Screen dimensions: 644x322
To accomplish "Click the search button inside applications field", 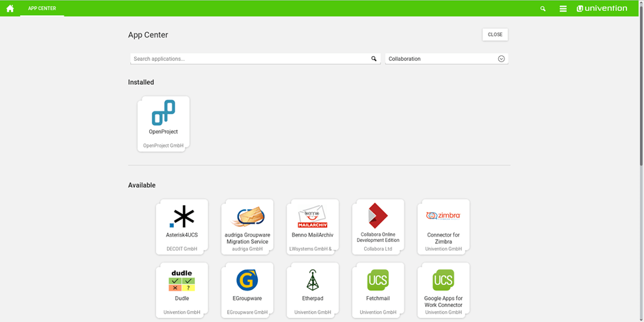I will click(x=374, y=59).
